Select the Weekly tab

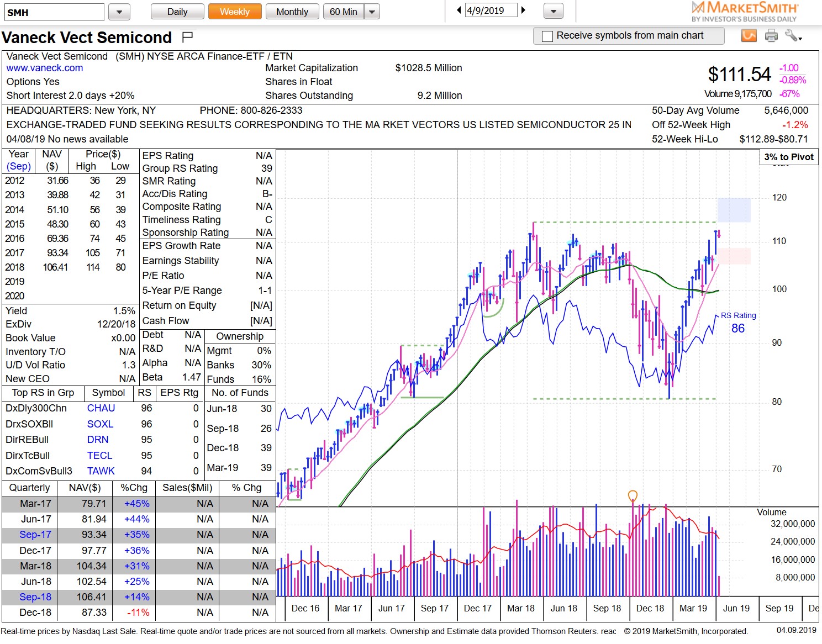234,11
